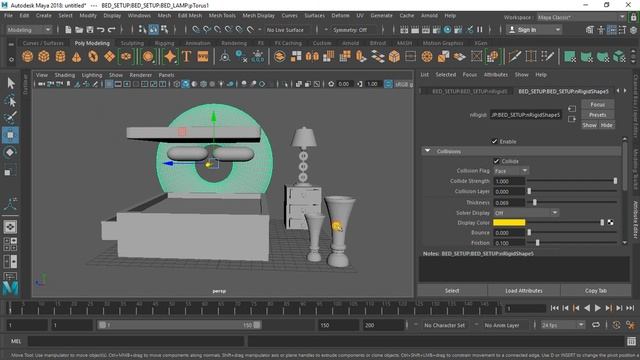Collapse the Collisions section
The width and height of the screenshot is (640, 360).
tap(427, 151)
